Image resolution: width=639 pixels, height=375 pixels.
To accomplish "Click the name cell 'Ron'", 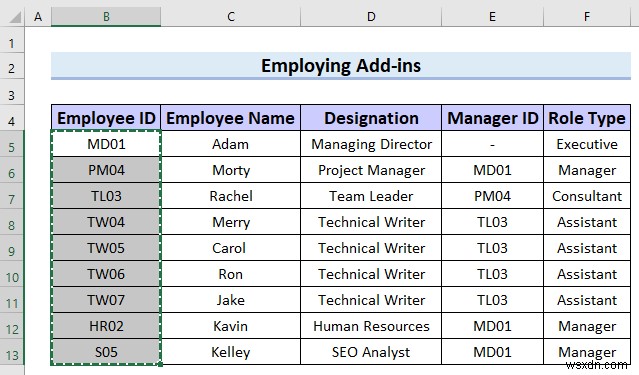I will [x=231, y=274].
